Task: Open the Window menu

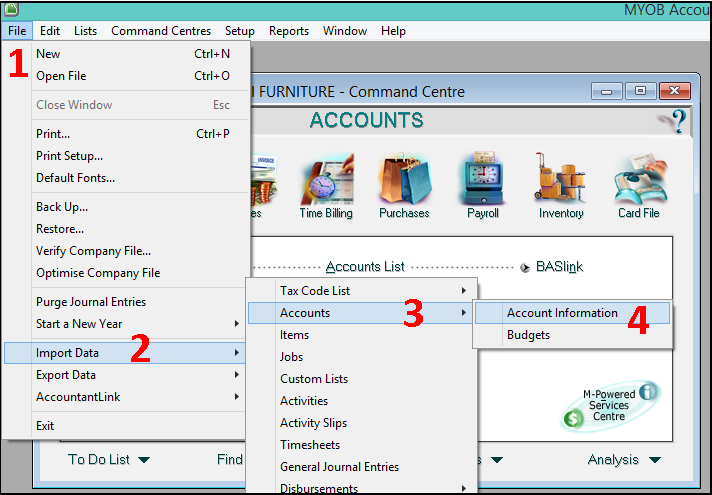Action: click(345, 31)
